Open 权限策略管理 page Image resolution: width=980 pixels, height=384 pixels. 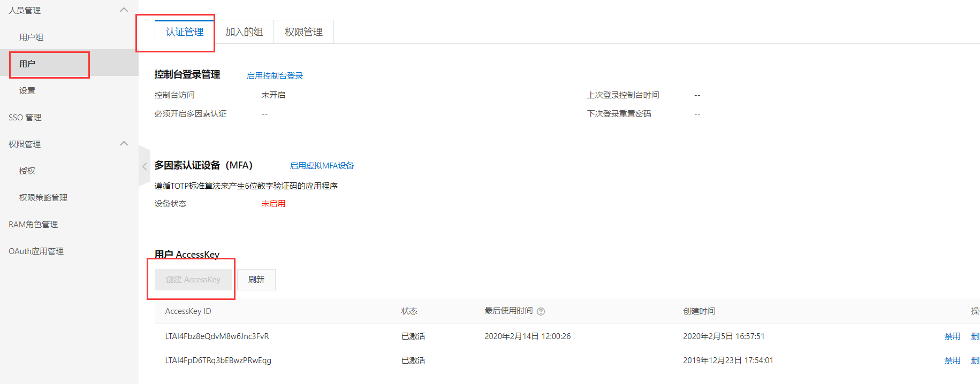tap(43, 197)
